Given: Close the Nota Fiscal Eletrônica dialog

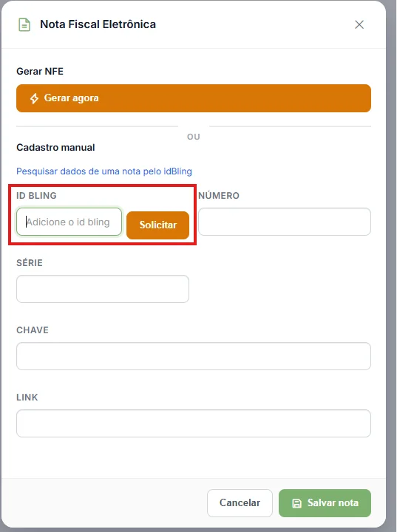Looking at the screenshot, I should [x=359, y=24].
